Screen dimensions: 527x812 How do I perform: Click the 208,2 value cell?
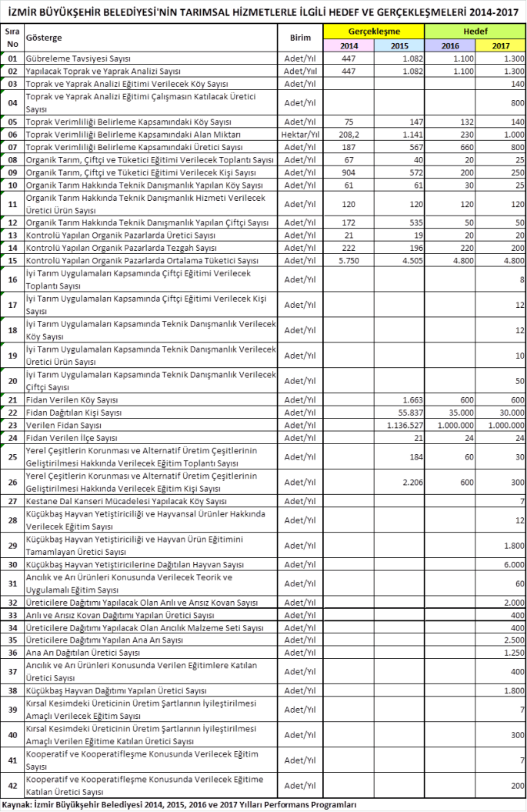point(349,134)
